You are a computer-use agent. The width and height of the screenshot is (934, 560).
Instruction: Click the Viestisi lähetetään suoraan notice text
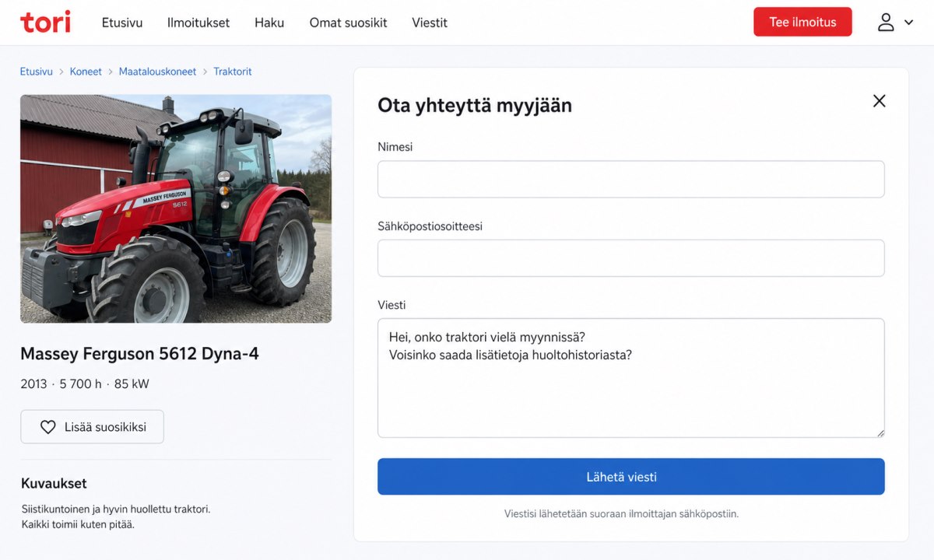(621, 514)
